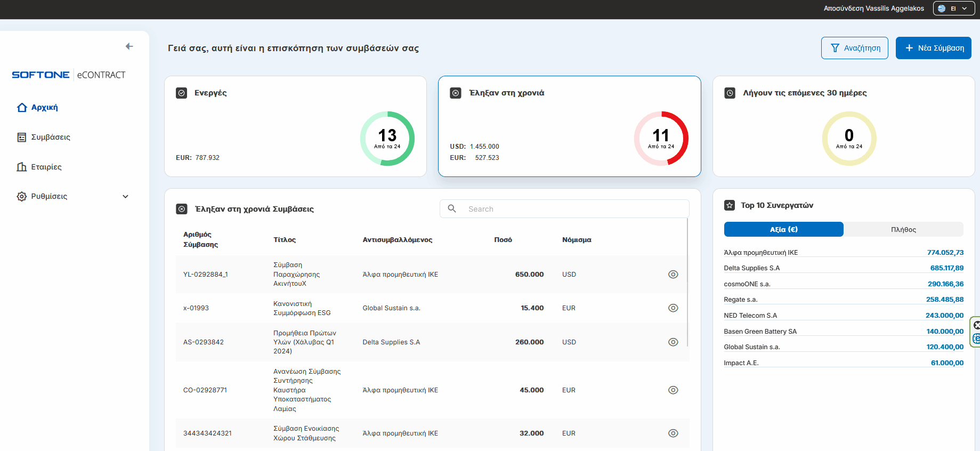Click the Νέα Σύμβαση button
This screenshot has height=451, width=980.
[933, 48]
